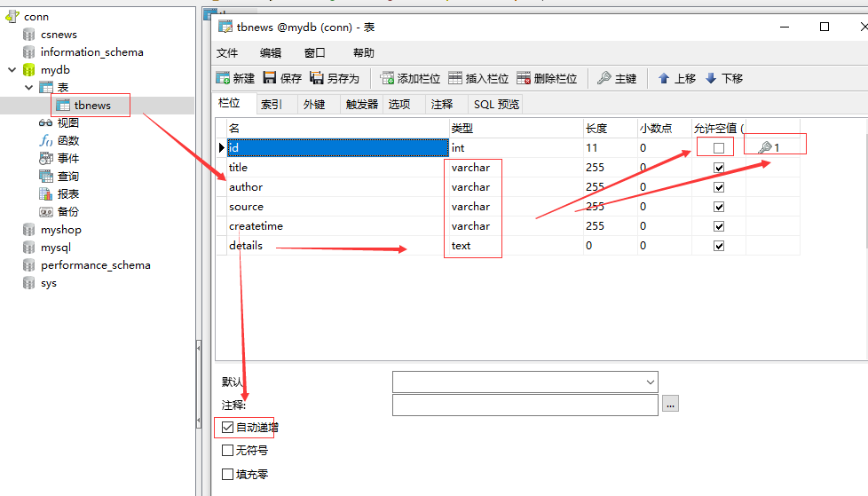Open the Events (事件) icon
Screen dimensions: 868x496
[46, 158]
